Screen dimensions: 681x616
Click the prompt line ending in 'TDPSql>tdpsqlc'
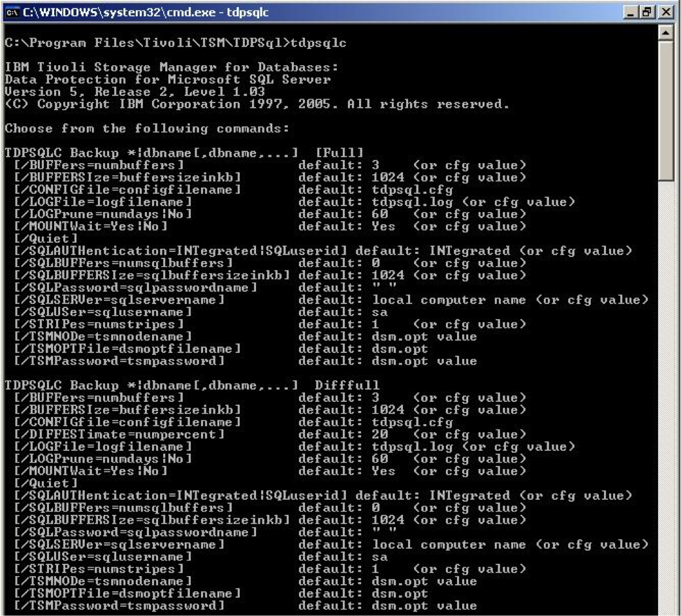click(176, 43)
